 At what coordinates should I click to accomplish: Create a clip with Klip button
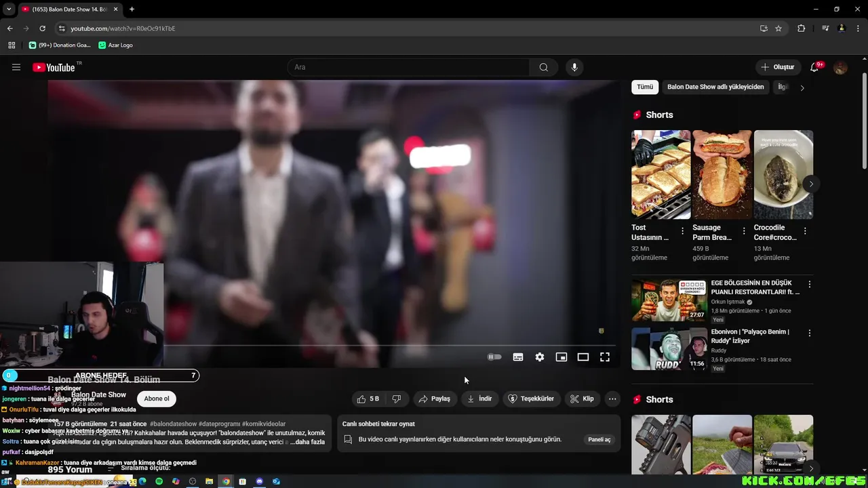[583, 399]
